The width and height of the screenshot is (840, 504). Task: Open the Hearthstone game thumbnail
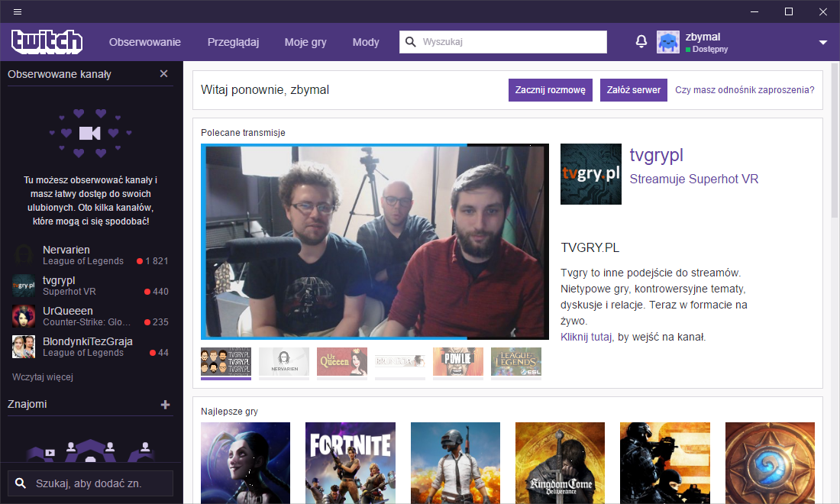tap(769, 463)
